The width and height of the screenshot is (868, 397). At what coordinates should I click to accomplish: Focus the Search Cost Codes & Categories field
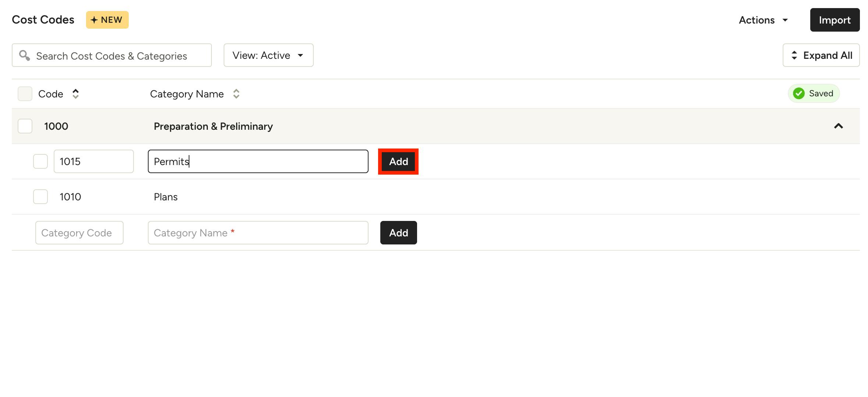[x=118, y=56]
